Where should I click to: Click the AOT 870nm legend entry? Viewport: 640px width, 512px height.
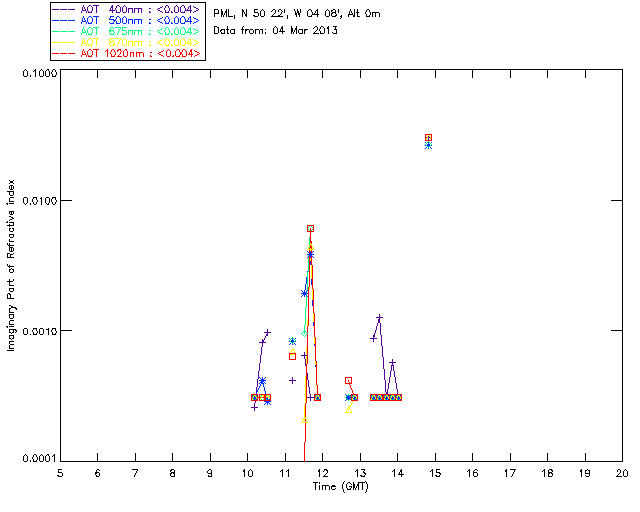coord(126,42)
